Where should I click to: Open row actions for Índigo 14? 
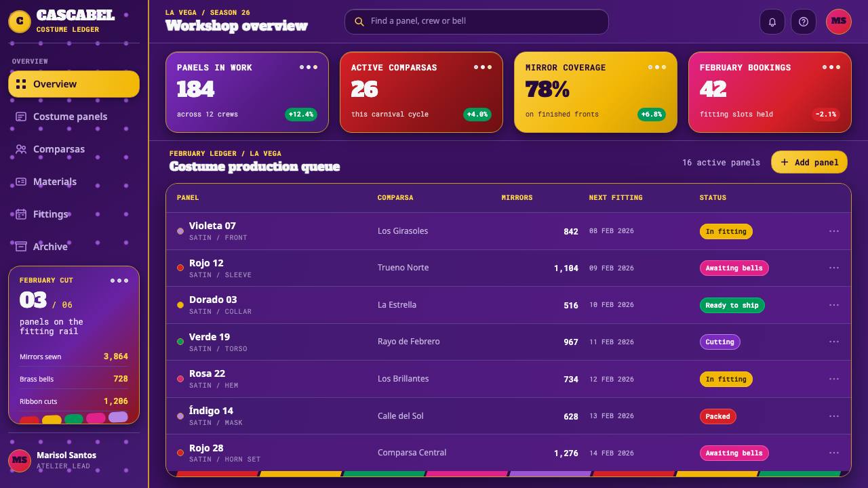tap(834, 415)
